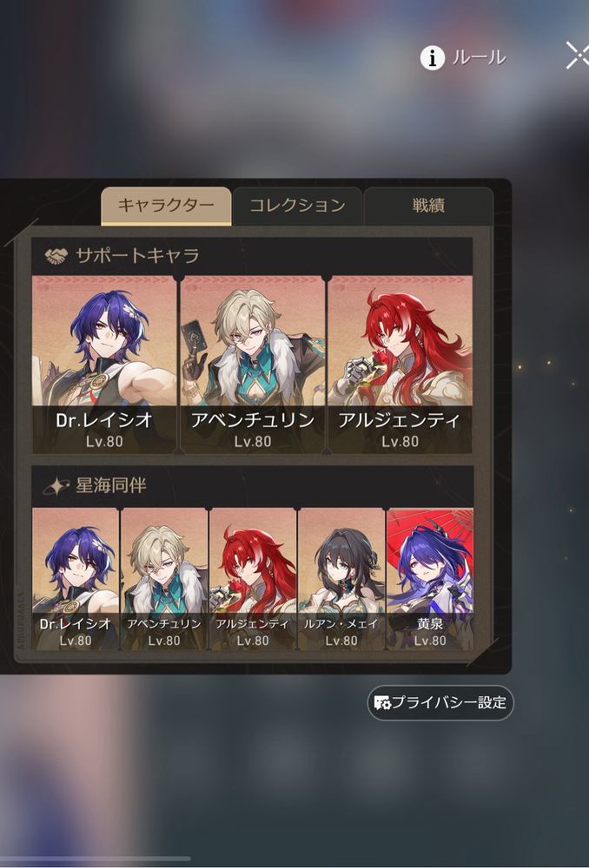Image resolution: width=589 pixels, height=868 pixels.
Task: Select the キャラクター tab
Action: (x=166, y=206)
